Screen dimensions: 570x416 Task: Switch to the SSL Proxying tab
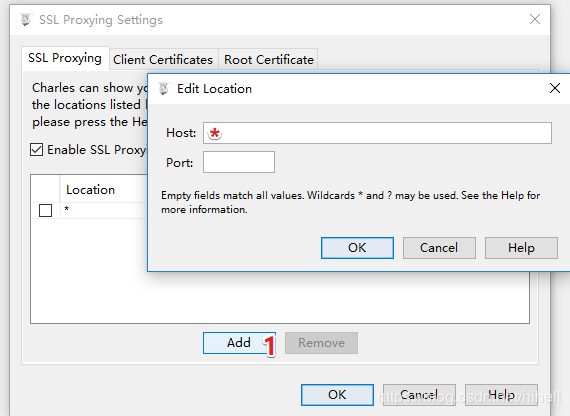[65, 58]
